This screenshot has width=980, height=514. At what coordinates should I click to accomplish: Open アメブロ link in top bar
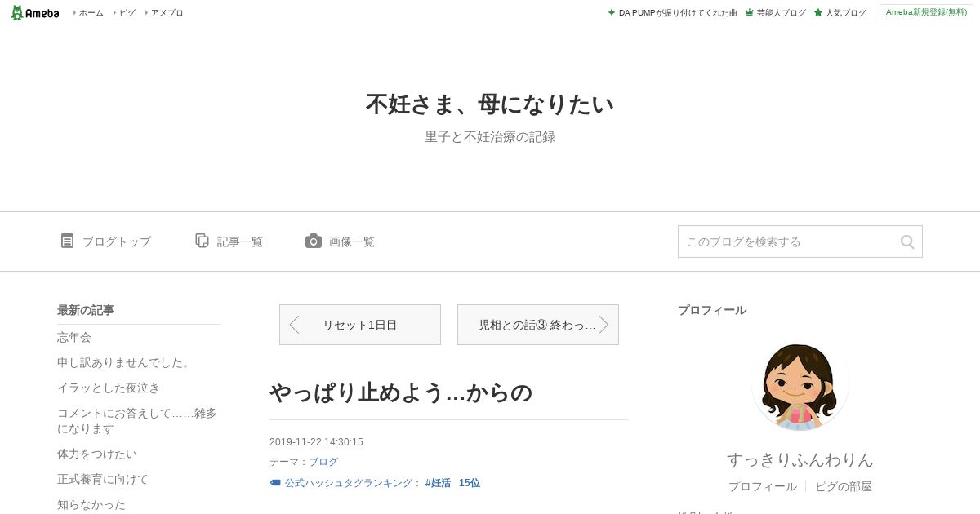tap(167, 13)
